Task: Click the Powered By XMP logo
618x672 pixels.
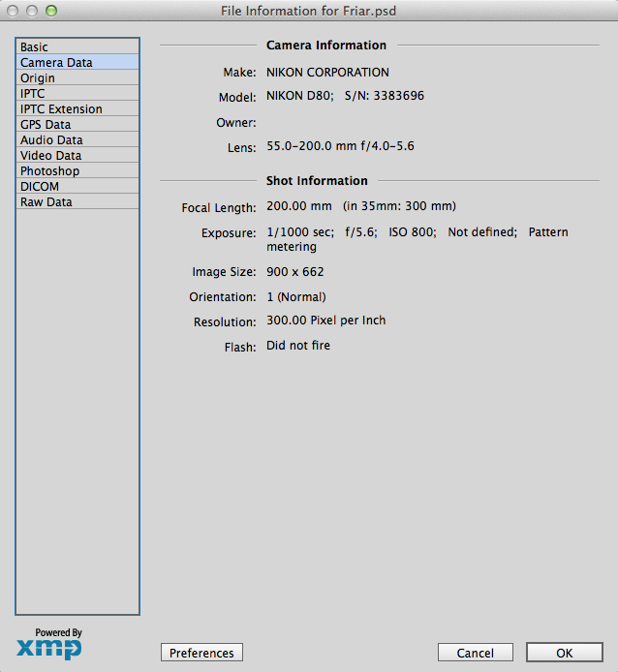Action: (x=49, y=644)
